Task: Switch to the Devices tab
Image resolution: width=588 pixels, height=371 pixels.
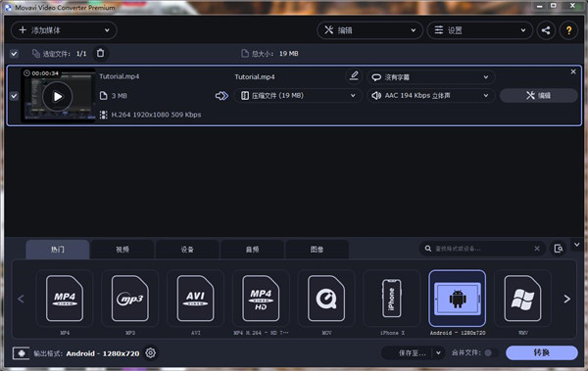Action: pyautogui.click(x=187, y=250)
